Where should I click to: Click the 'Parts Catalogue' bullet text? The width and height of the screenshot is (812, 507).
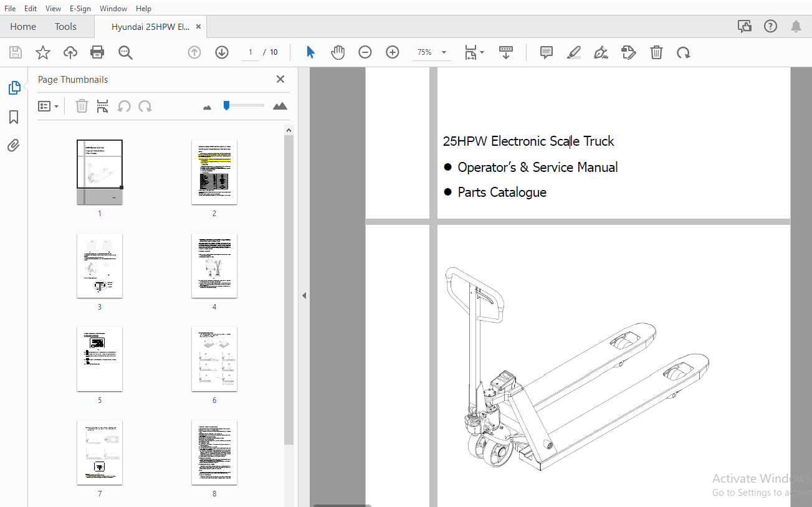click(502, 192)
